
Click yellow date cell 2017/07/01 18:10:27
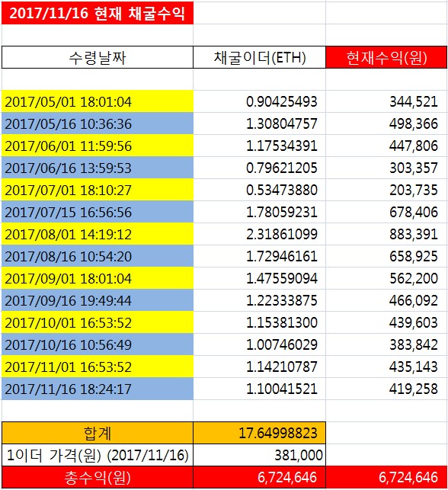coord(98,190)
